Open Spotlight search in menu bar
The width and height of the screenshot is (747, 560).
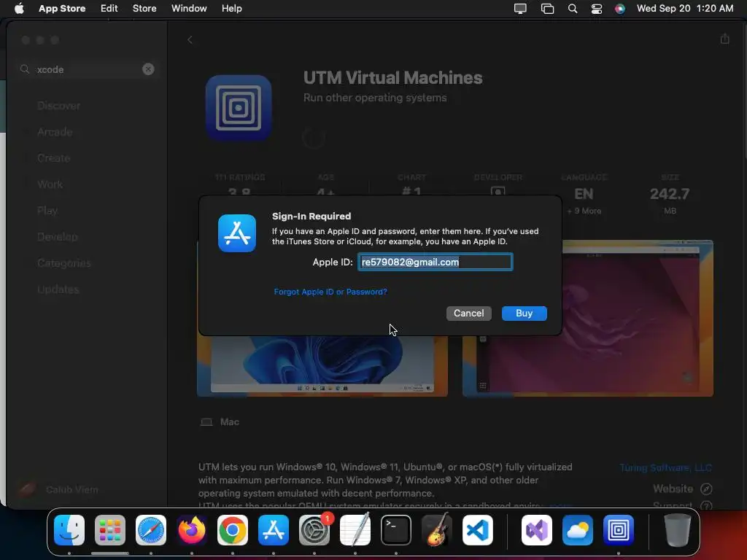tap(573, 9)
